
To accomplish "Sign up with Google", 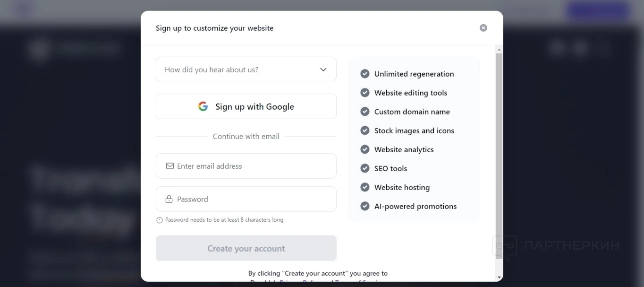I will point(246,106).
